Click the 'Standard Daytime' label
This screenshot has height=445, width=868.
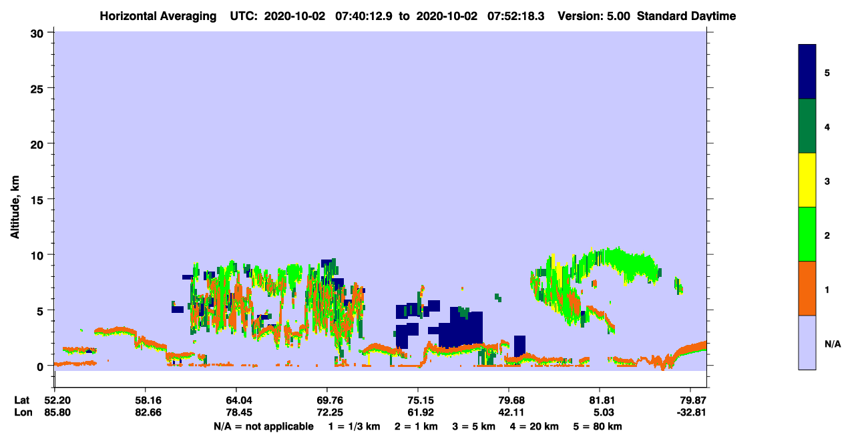pos(686,16)
